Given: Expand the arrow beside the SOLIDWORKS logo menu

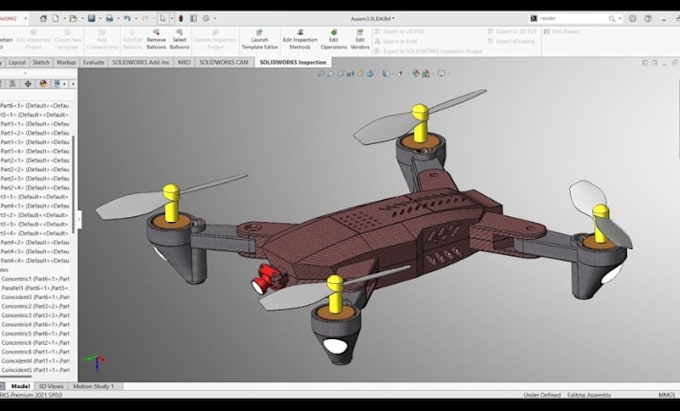Looking at the screenshot, I should [25, 19].
